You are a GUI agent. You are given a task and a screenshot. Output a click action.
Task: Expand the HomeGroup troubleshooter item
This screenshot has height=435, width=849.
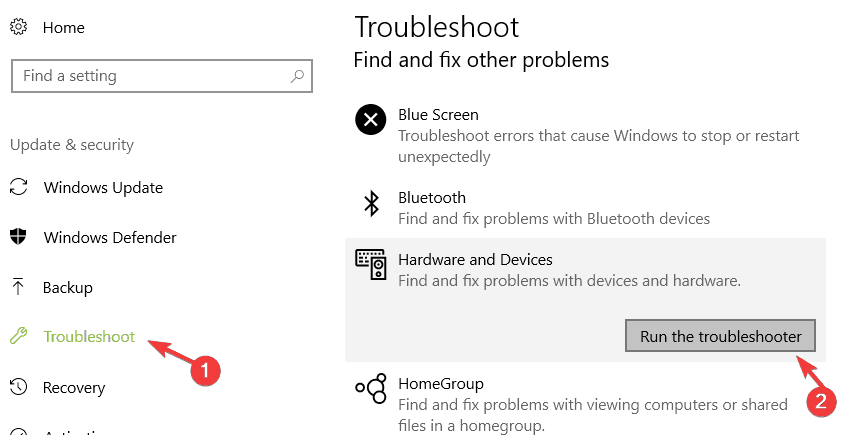tap(441, 383)
